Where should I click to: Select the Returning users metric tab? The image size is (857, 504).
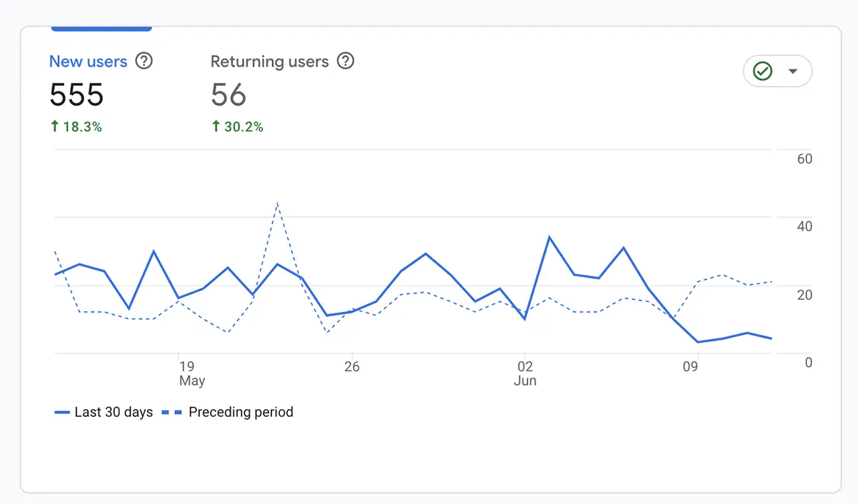269,61
